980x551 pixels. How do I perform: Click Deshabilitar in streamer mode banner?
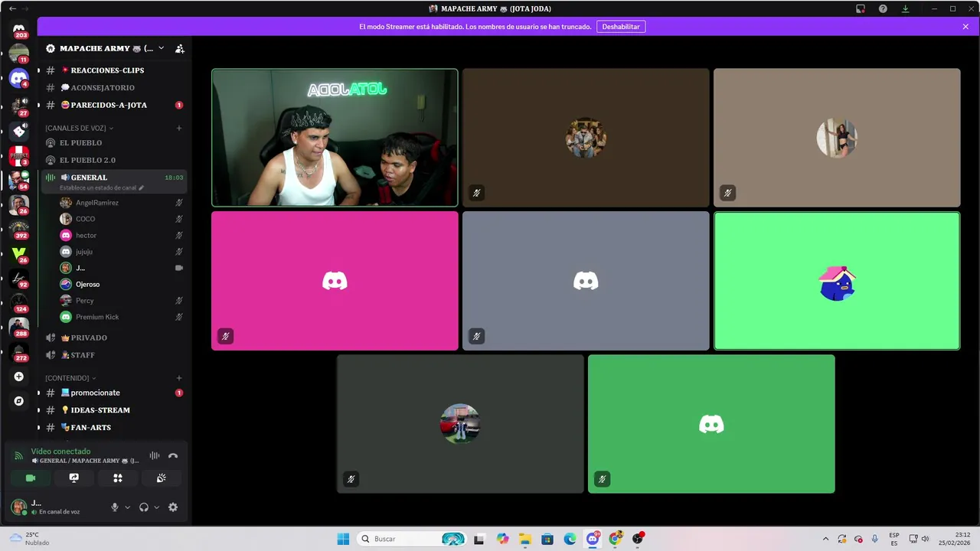click(x=621, y=27)
